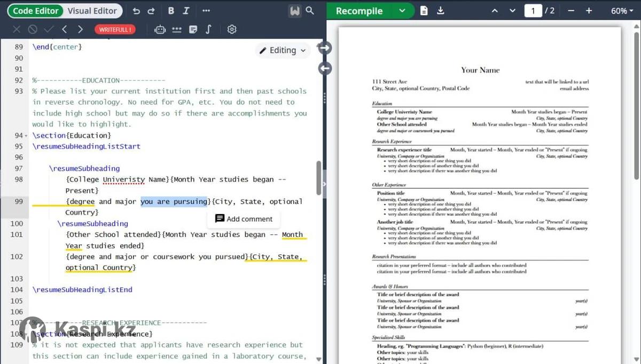Toggle italic formatting
Image resolution: width=641 pixels, height=364 pixels.
186,11
